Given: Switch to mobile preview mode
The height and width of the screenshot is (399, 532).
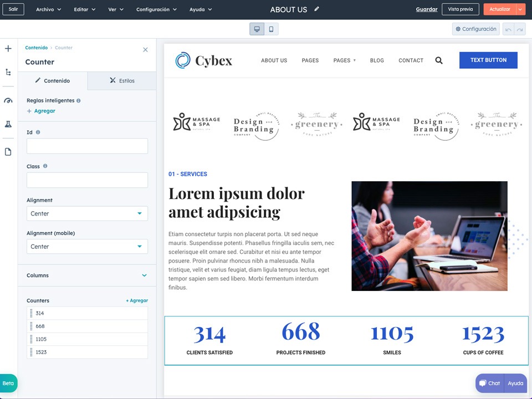Looking at the screenshot, I should [271, 29].
